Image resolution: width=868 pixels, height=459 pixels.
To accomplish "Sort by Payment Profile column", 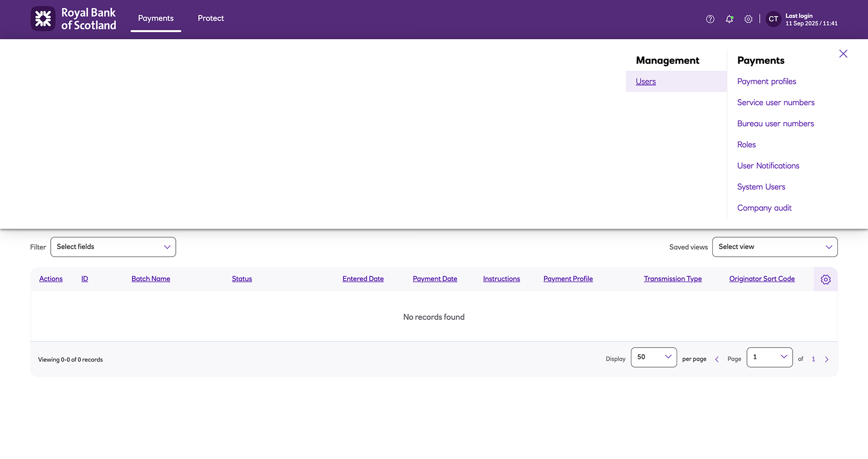I will pos(568,279).
